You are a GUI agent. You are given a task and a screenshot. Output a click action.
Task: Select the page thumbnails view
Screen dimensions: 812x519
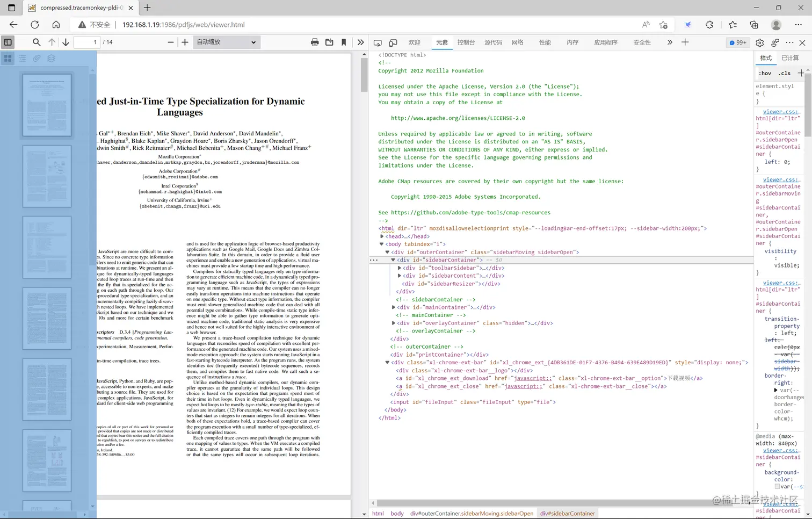coord(8,58)
